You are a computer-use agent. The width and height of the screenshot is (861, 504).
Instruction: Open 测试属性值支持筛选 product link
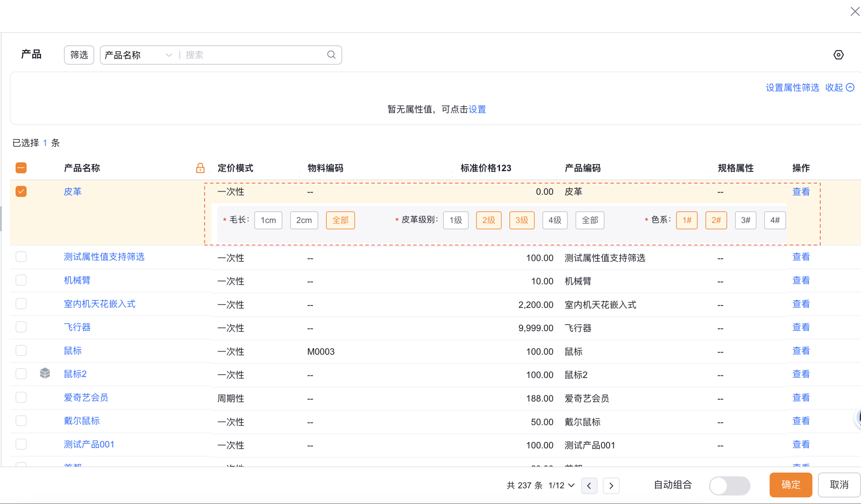pyautogui.click(x=104, y=256)
